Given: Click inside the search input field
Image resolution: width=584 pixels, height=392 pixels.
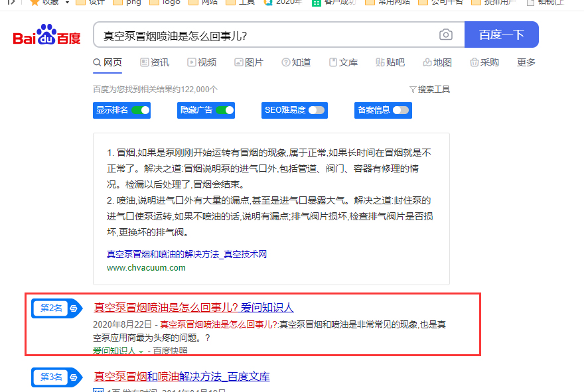Looking at the screenshot, I should point(265,34).
